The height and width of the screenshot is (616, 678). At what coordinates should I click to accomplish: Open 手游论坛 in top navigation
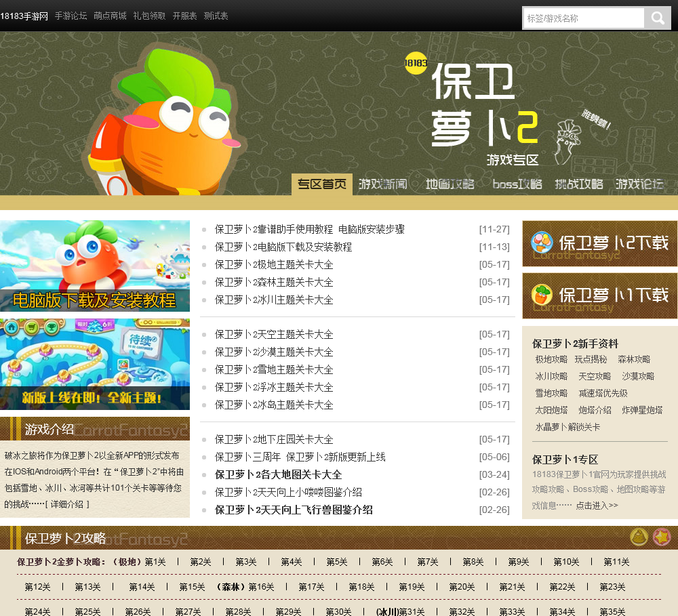(x=71, y=16)
